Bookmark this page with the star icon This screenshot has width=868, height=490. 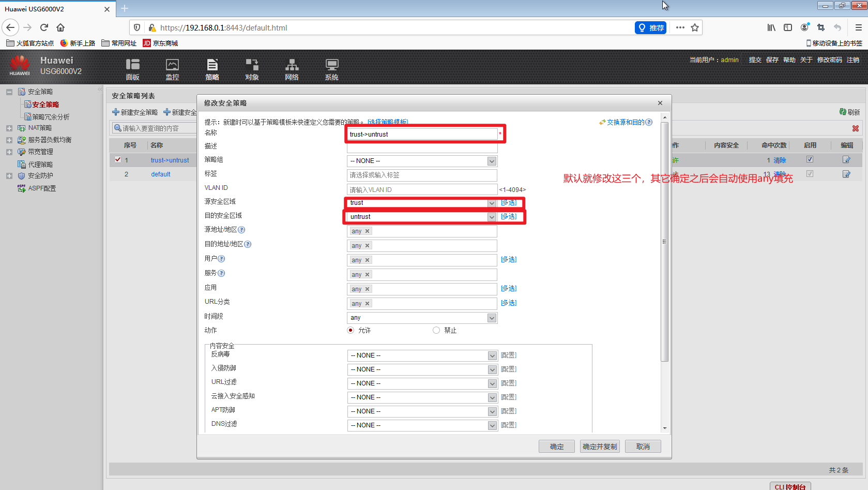point(695,27)
